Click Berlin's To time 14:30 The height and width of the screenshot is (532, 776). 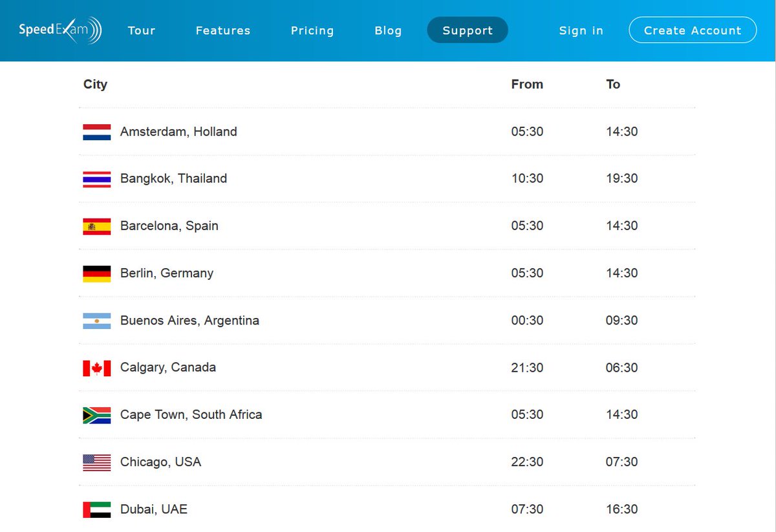click(x=622, y=273)
